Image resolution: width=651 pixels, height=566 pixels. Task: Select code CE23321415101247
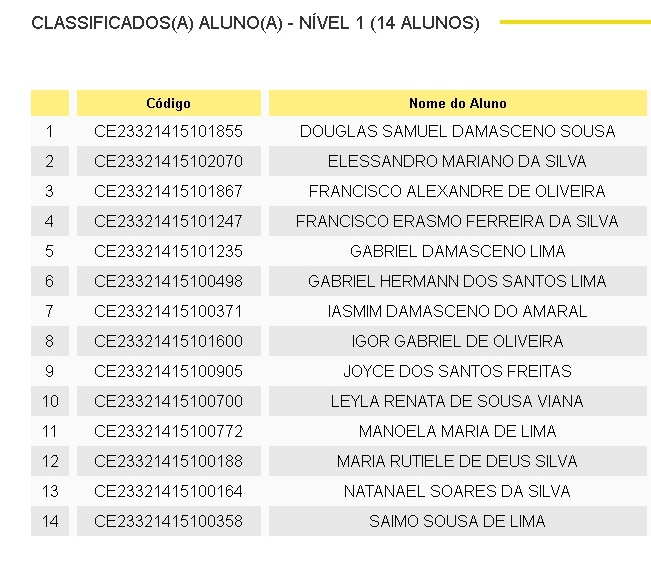point(168,221)
